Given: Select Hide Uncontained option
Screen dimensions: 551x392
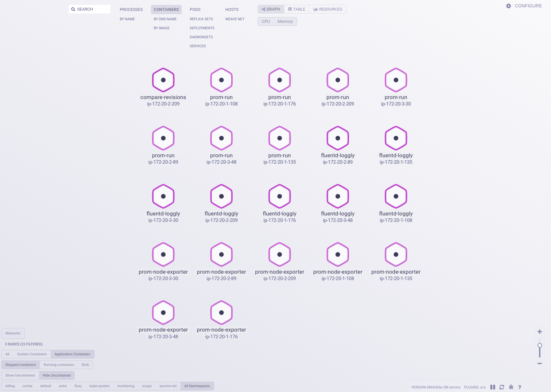Looking at the screenshot, I should (x=57, y=376).
